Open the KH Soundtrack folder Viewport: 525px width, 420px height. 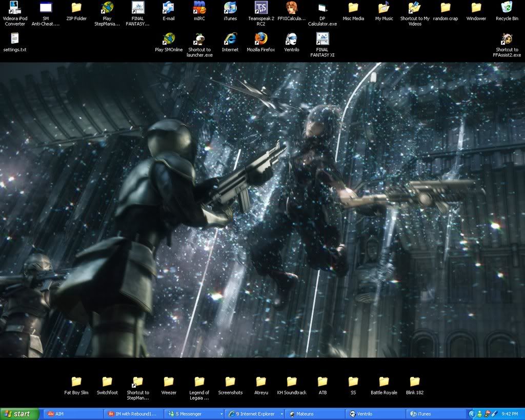291,382
